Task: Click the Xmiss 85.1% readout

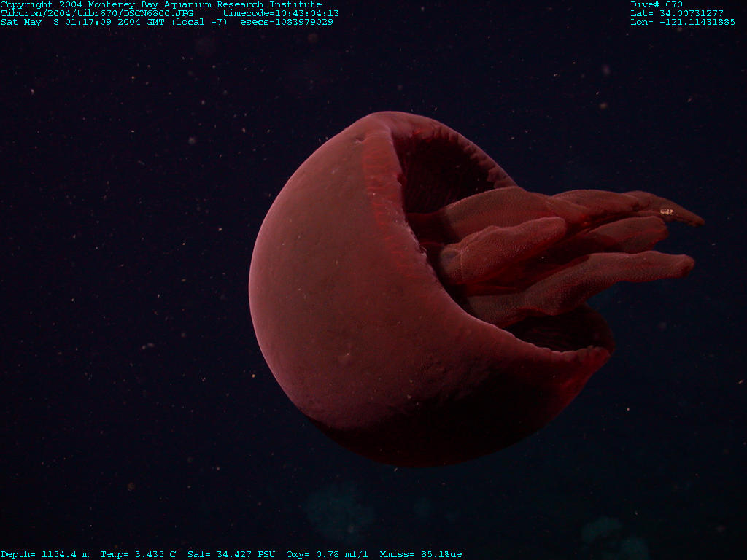Action: coord(420,554)
